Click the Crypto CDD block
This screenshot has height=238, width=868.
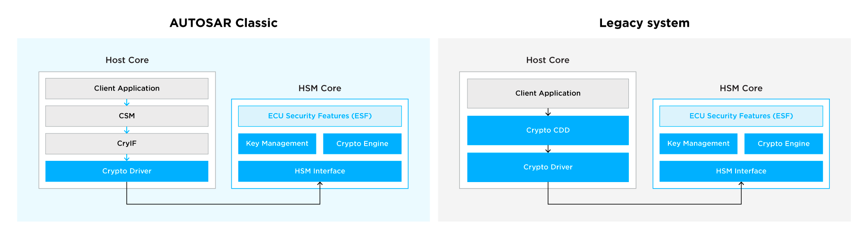(x=548, y=130)
